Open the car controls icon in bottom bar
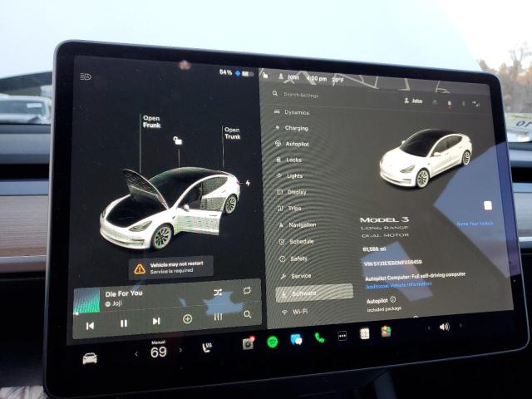The width and height of the screenshot is (532, 399). (x=90, y=358)
